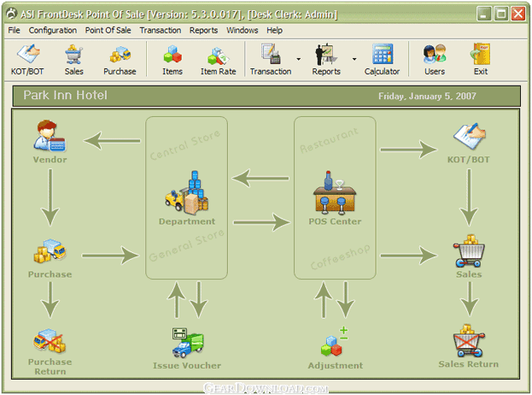Click the Adjustment label
The height and width of the screenshot is (395, 532).
[336, 365]
